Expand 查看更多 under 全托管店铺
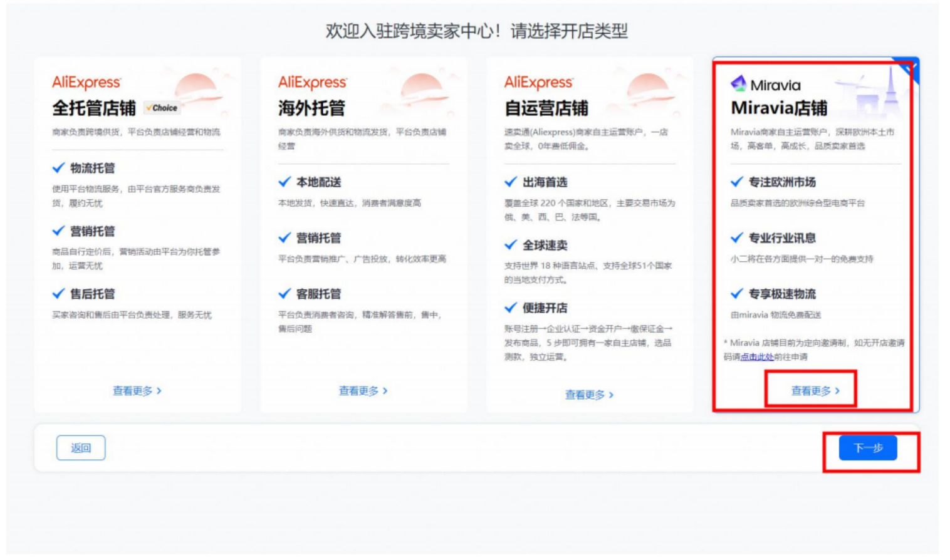This screenshot has width=950, height=560. [x=137, y=391]
